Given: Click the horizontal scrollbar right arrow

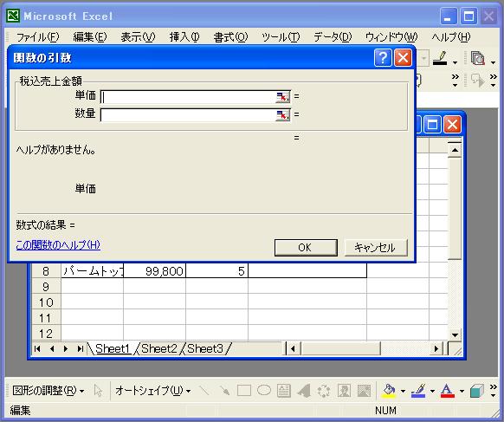Looking at the screenshot, I should pos(436,348).
